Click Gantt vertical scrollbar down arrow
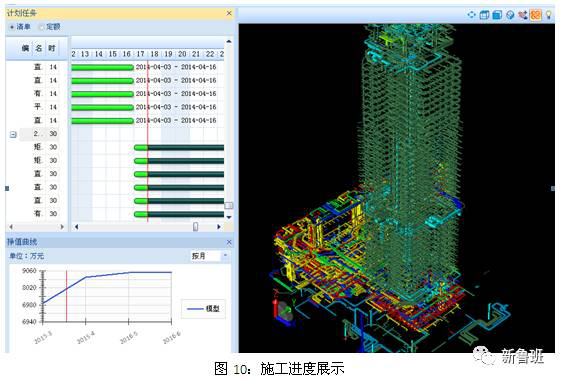This screenshot has height=381, width=561. pyautogui.click(x=229, y=217)
